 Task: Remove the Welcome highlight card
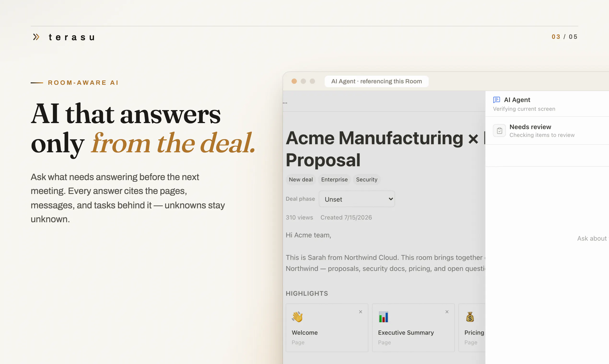pos(361,312)
